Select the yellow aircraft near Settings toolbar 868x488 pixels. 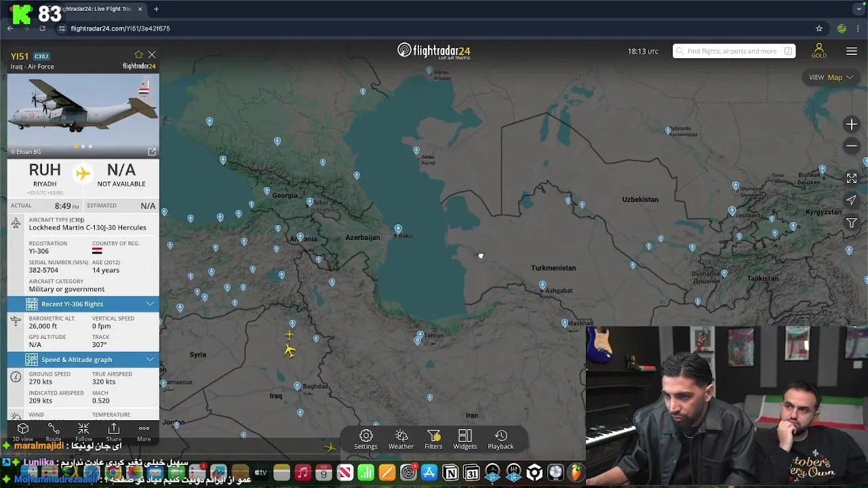tap(330, 447)
